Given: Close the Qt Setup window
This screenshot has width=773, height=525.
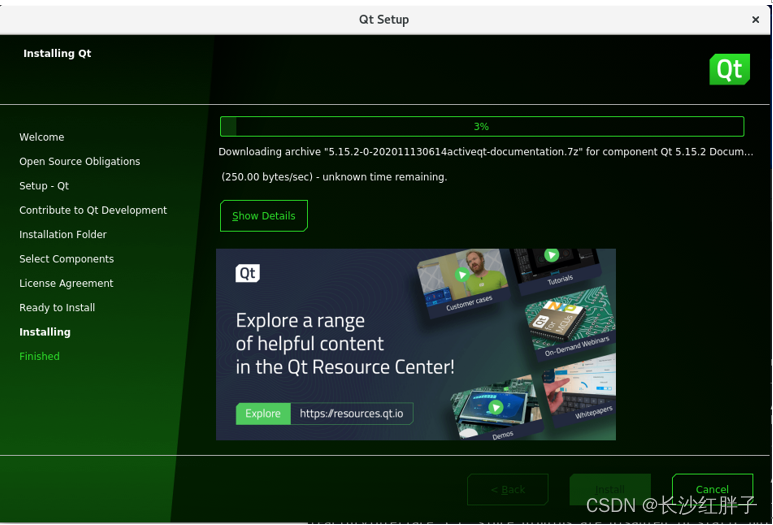Looking at the screenshot, I should tap(755, 20).
